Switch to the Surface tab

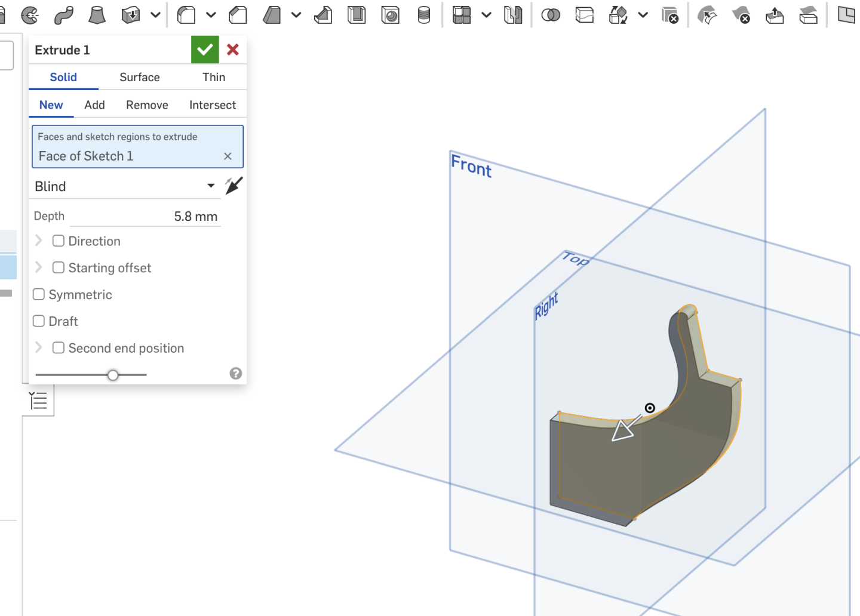point(139,77)
